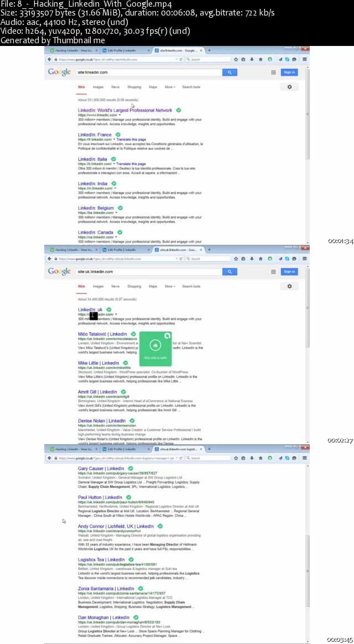The width and height of the screenshot is (354, 644).
Task: Click the Google search box containing site:linkedin.com
Action: coord(149,73)
